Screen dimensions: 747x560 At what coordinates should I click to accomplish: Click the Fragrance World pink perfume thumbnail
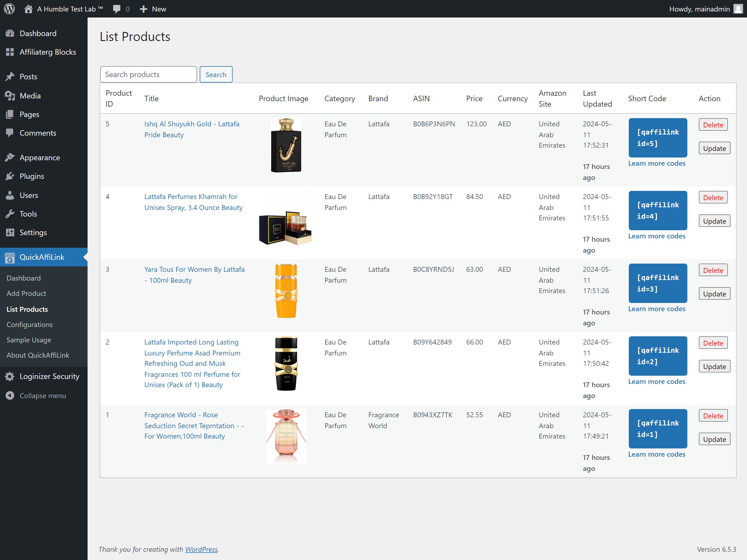coord(286,436)
